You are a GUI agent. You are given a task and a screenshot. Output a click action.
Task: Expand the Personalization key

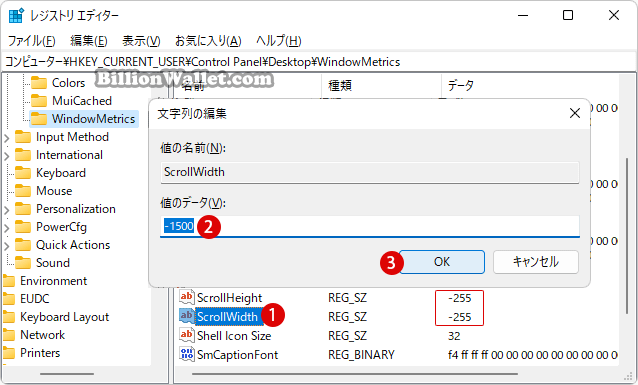point(7,210)
